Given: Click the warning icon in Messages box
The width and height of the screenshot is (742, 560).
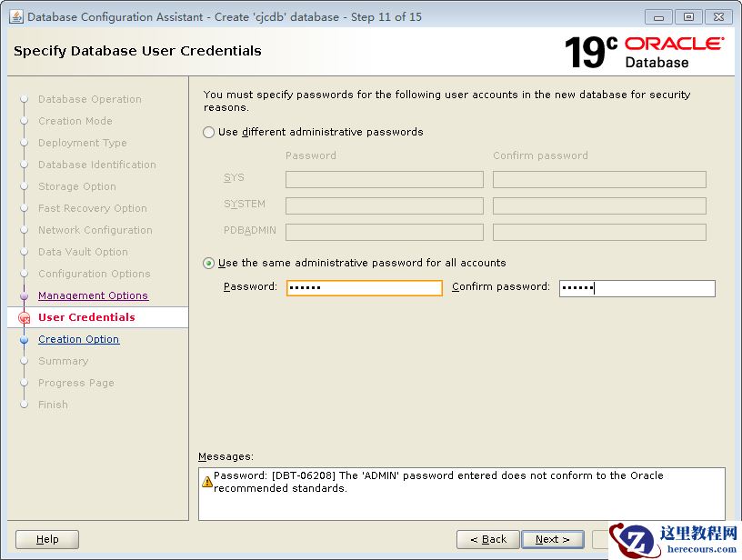Looking at the screenshot, I should pyautogui.click(x=207, y=482).
